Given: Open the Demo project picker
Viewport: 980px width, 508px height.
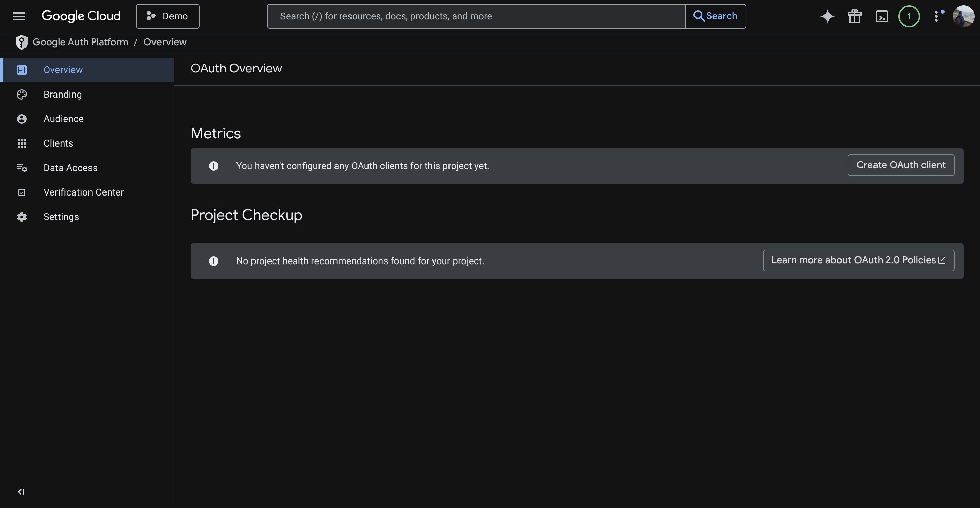Looking at the screenshot, I should click(167, 16).
